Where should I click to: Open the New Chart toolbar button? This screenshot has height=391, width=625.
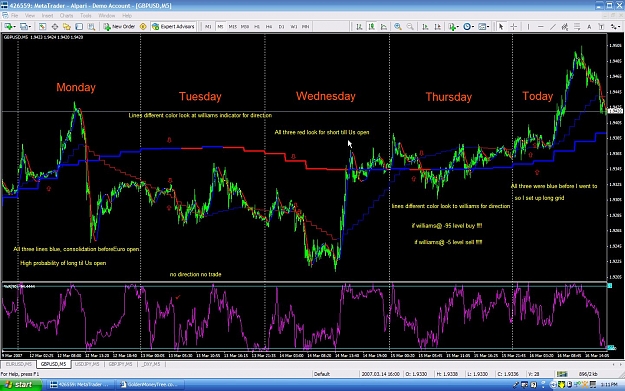(9, 26)
